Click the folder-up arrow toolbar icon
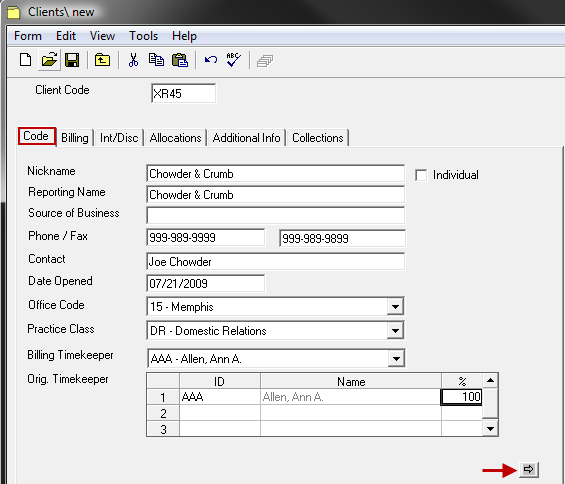 [x=102, y=60]
